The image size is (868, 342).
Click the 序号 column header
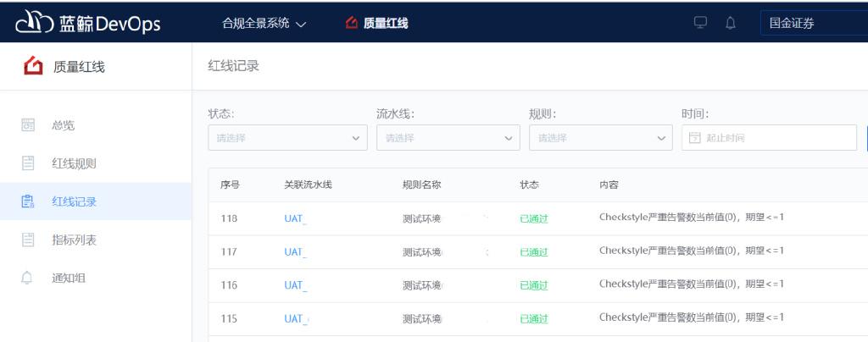pos(230,185)
